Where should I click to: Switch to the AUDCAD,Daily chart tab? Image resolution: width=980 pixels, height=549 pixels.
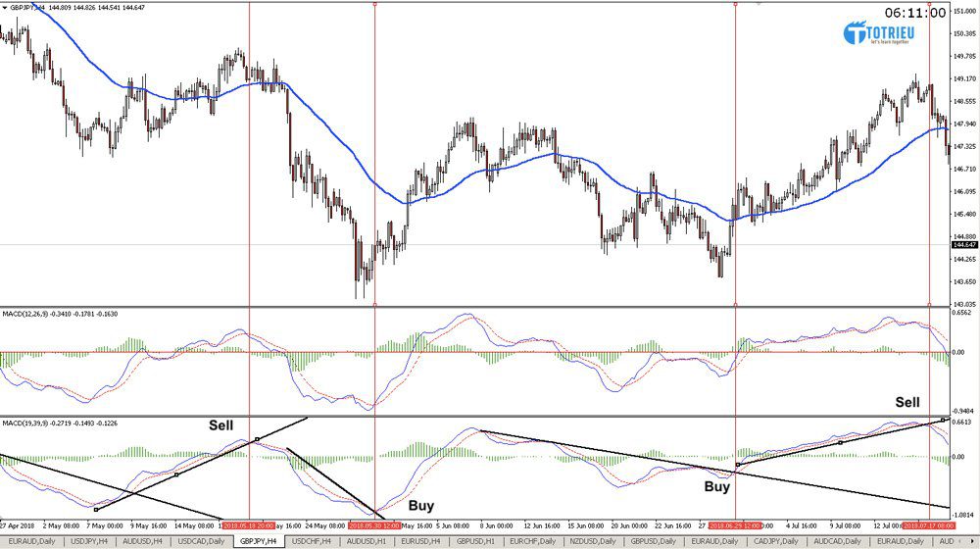(838, 541)
